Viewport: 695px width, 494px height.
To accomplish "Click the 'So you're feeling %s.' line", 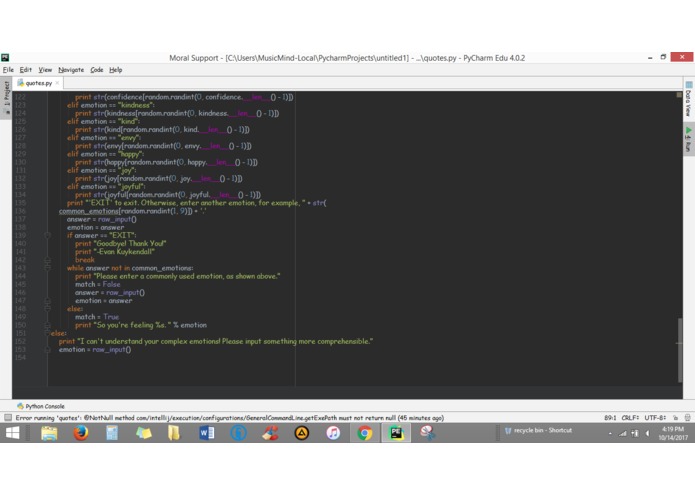I will [x=141, y=325].
